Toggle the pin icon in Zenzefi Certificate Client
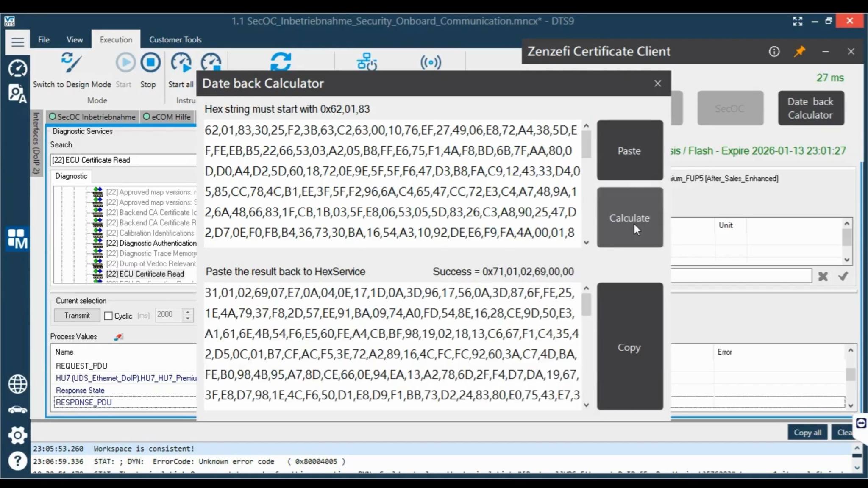Screen dimensions: 868x488 799,51
